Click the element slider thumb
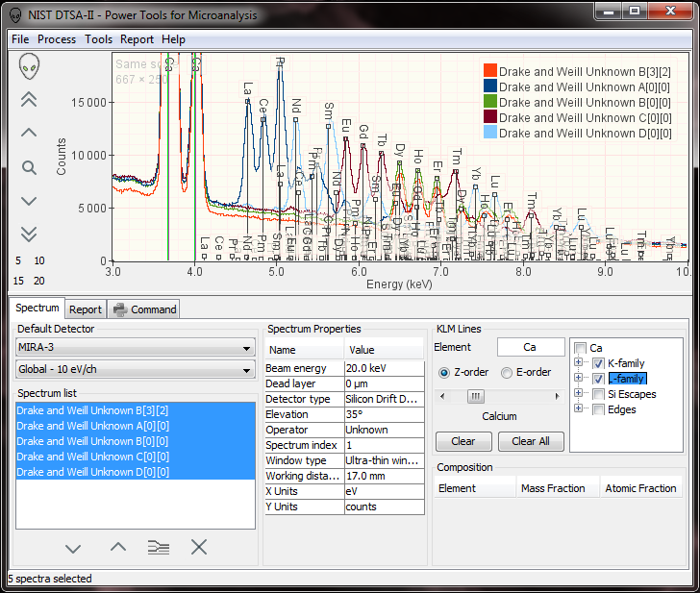 click(475, 396)
